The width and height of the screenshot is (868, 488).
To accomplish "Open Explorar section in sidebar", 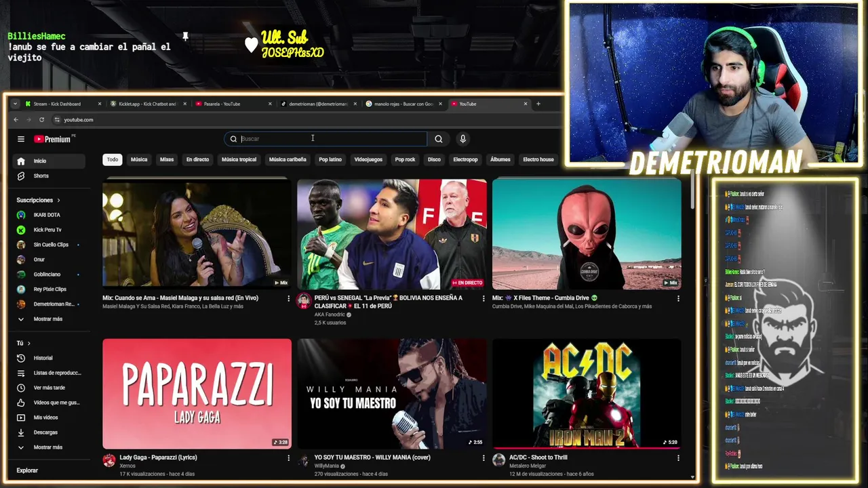I will tap(27, 470).
